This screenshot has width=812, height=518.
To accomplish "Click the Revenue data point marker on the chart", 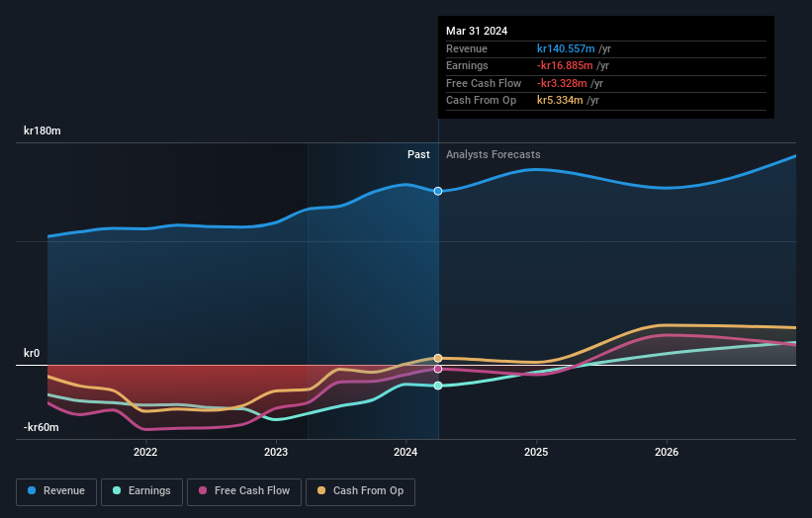I will (x=438, y=192).
